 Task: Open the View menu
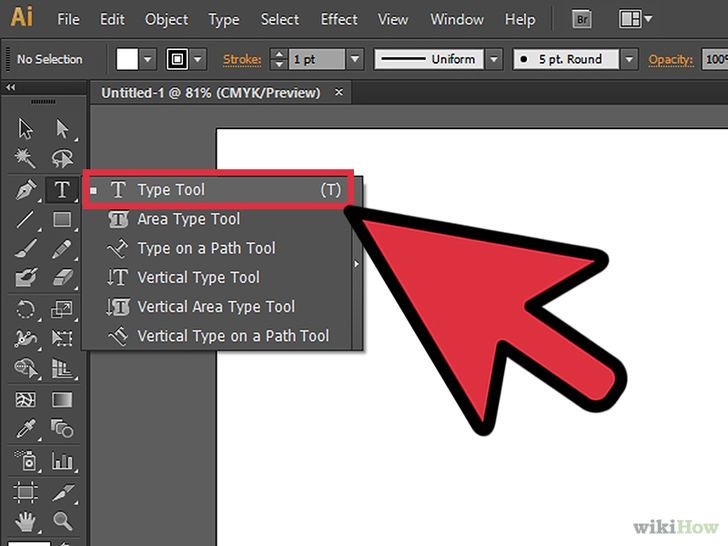(393, 20)
